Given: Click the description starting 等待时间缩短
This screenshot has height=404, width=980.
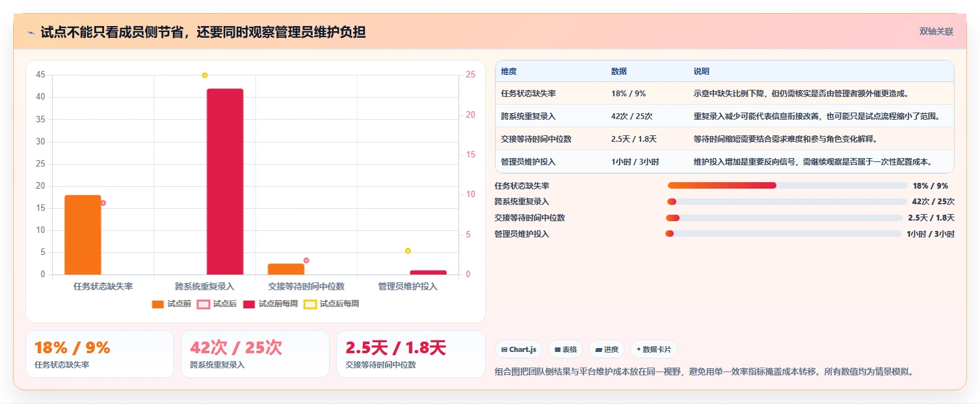Looking at the screenshot, I should [785, 139].
